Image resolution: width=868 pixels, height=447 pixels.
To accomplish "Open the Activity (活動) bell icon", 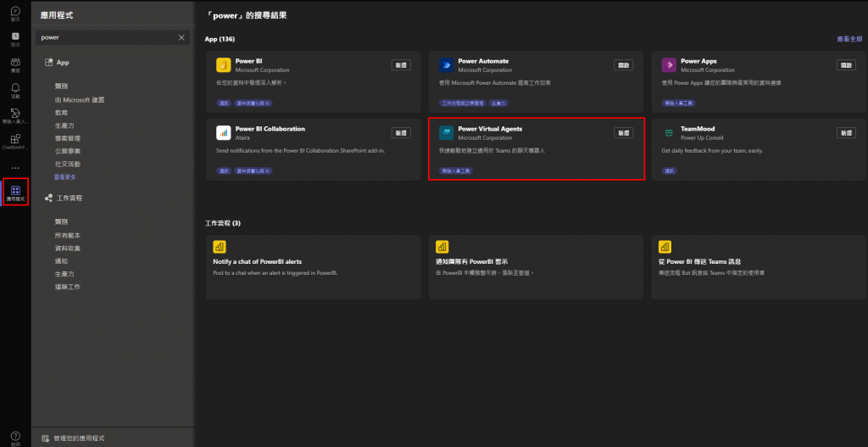I will click(x=15, y=90).
